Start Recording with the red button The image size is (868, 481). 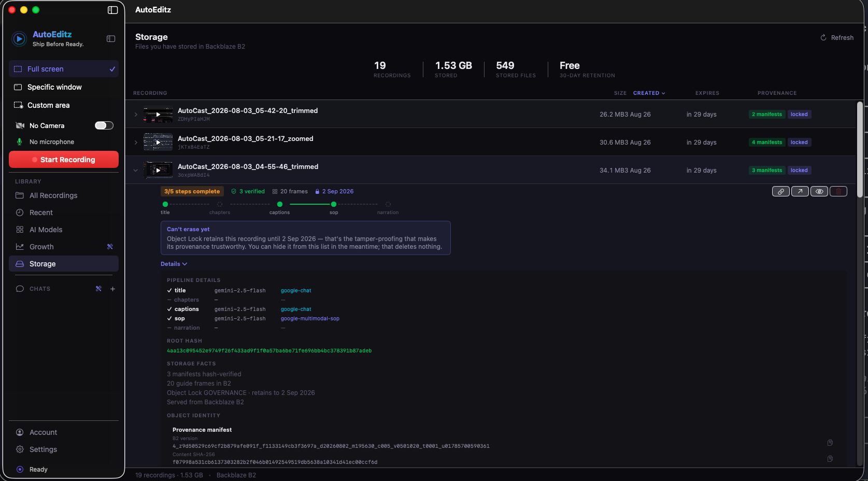(64, 160)
